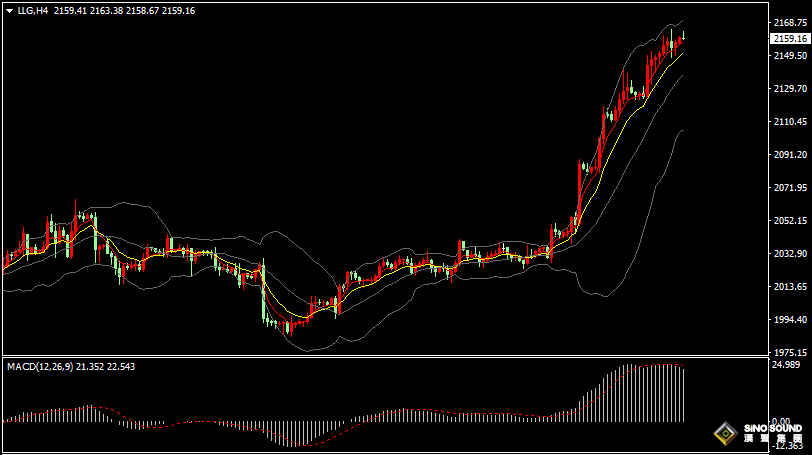Click the highlighted current price tag 2159.16

790,38
